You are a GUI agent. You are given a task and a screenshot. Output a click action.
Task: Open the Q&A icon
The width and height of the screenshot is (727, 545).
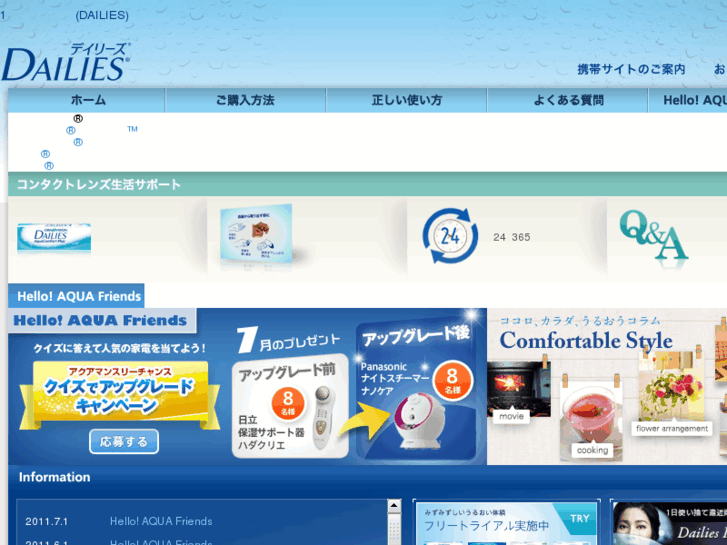point(654,236)
